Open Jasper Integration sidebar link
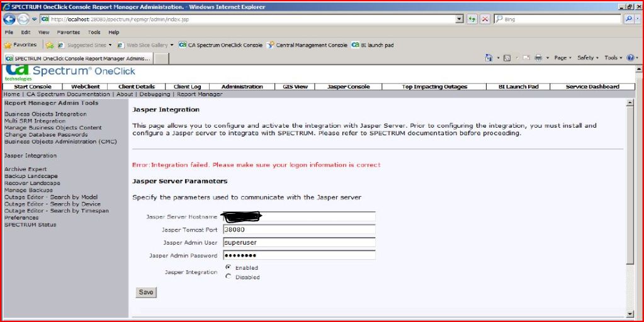The width and height of the screenshot is (644, 322). coord(30,155)
